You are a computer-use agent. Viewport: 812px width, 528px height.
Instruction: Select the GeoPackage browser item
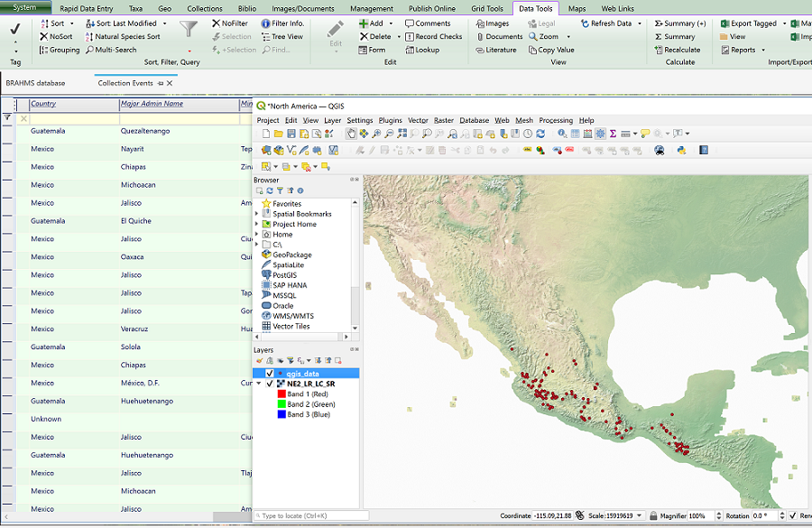[287, 255]
